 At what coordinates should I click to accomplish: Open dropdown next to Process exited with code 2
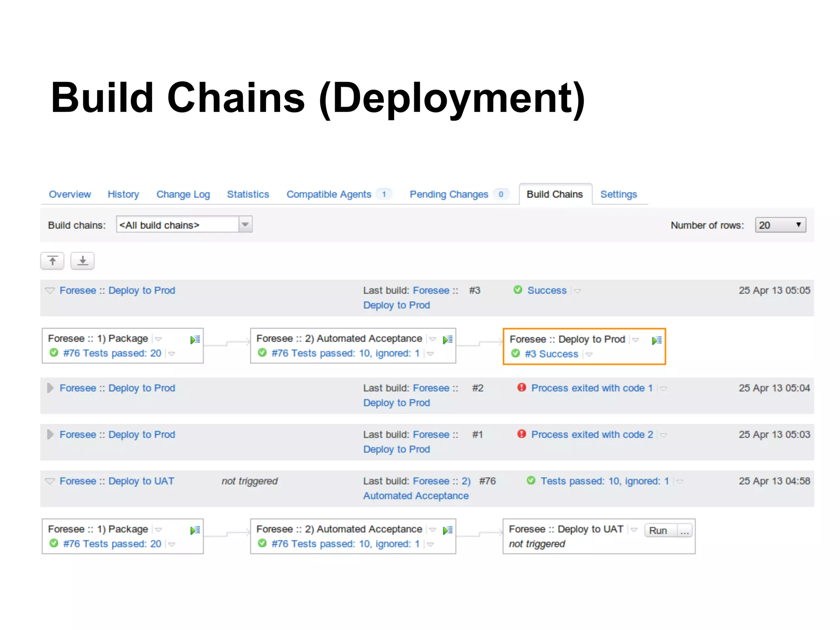(663, 435)
